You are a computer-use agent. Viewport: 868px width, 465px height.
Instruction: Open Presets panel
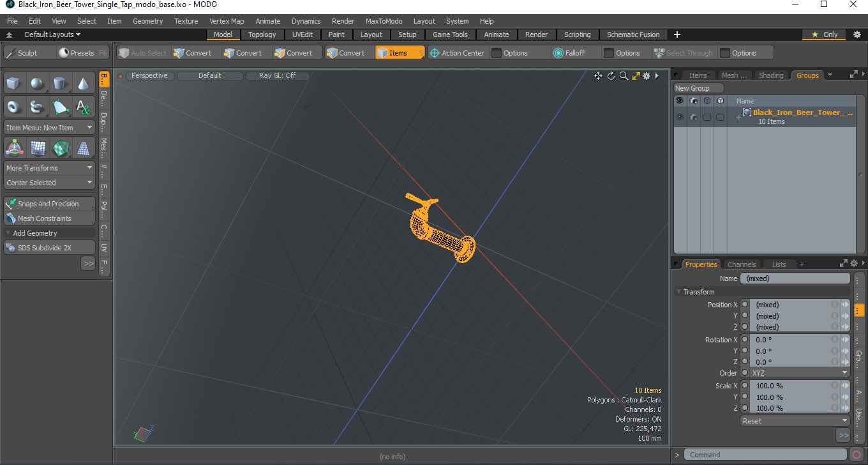coord(82,53)
